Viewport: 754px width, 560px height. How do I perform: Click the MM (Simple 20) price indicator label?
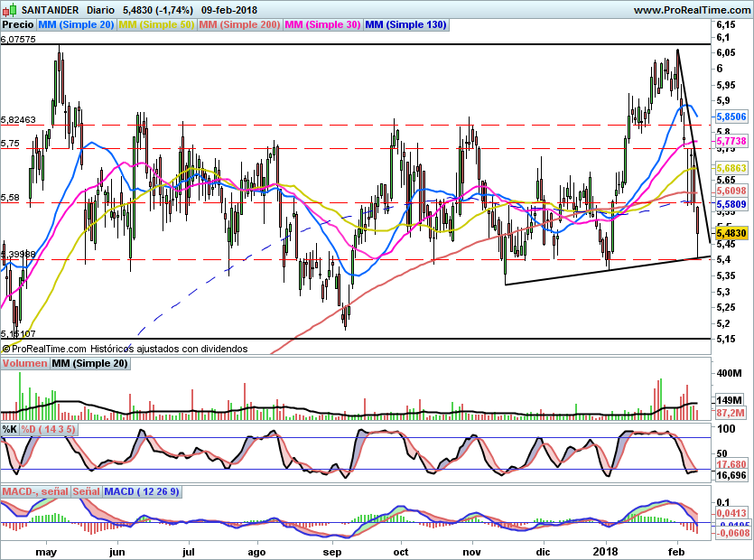coord(76,24)
